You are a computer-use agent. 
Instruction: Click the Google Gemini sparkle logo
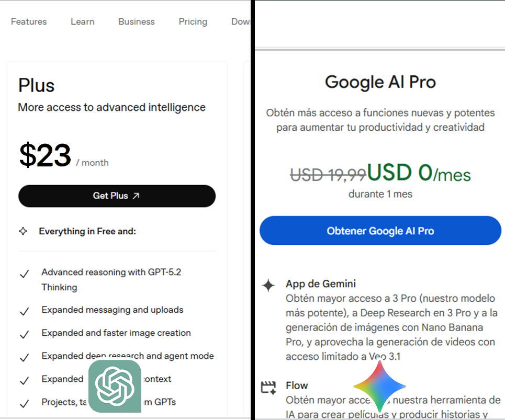(x=379, y=387)
